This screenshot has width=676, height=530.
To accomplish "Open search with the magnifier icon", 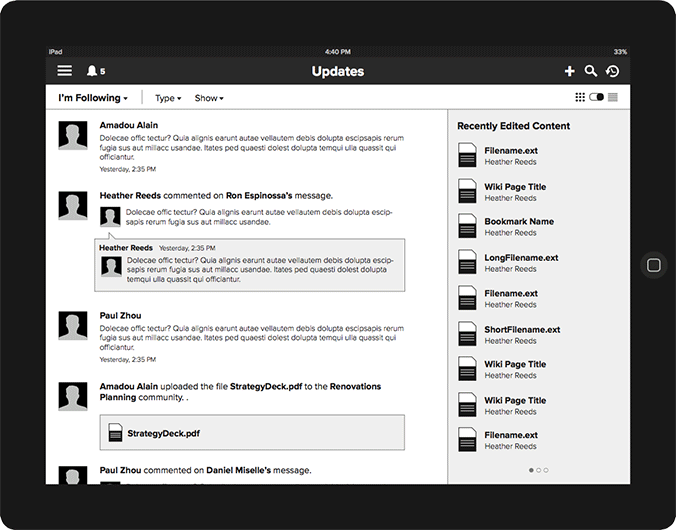I will tap(591, 71).
